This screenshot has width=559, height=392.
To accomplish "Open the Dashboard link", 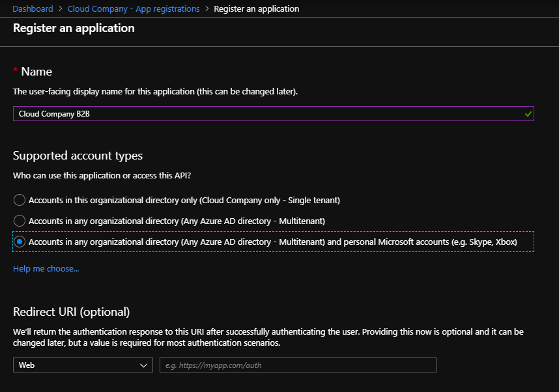I will pyautogui.click(x=33, y=8).
